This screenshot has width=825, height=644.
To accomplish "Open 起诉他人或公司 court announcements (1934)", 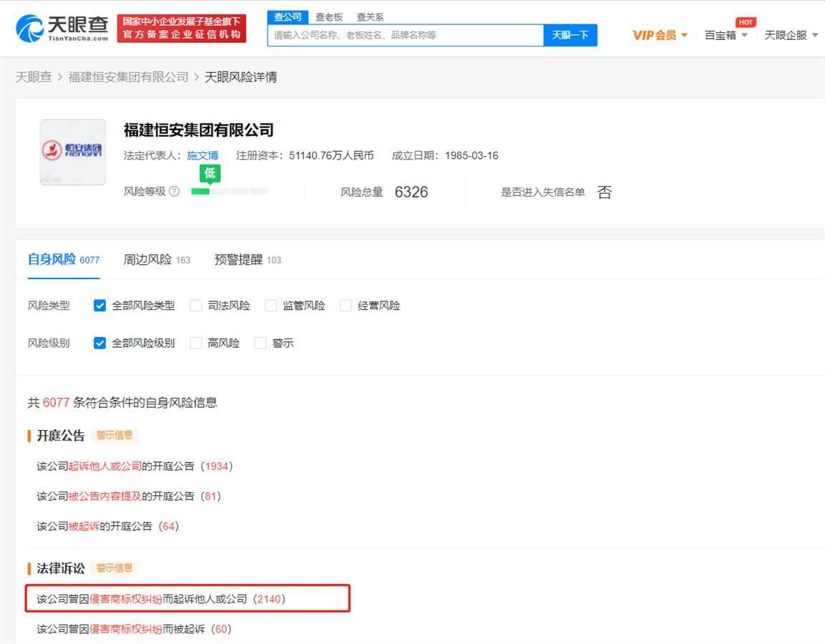I will click(135, 466).
